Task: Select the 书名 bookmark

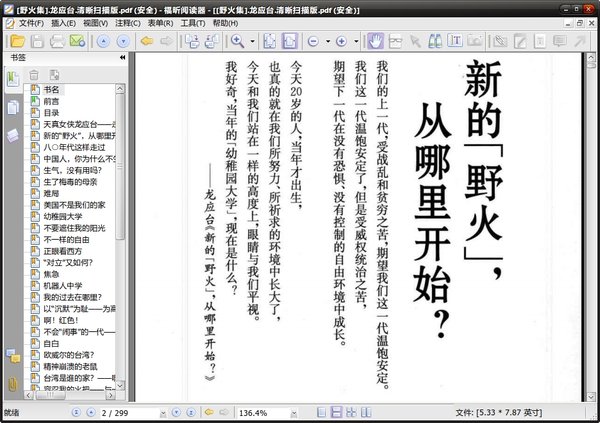Action: (x=51, y=90)
